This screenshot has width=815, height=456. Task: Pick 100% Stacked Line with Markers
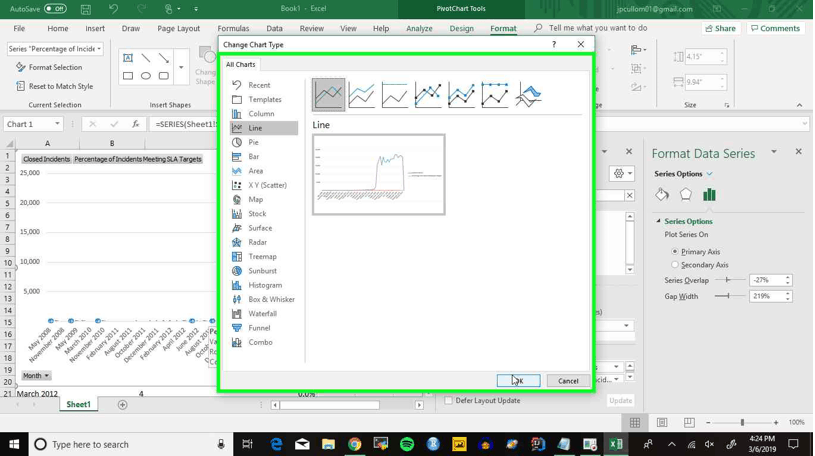point(495,95)
